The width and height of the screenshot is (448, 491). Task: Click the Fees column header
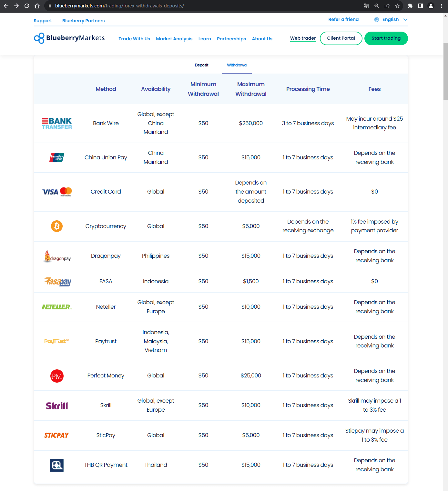coord(374,89)
